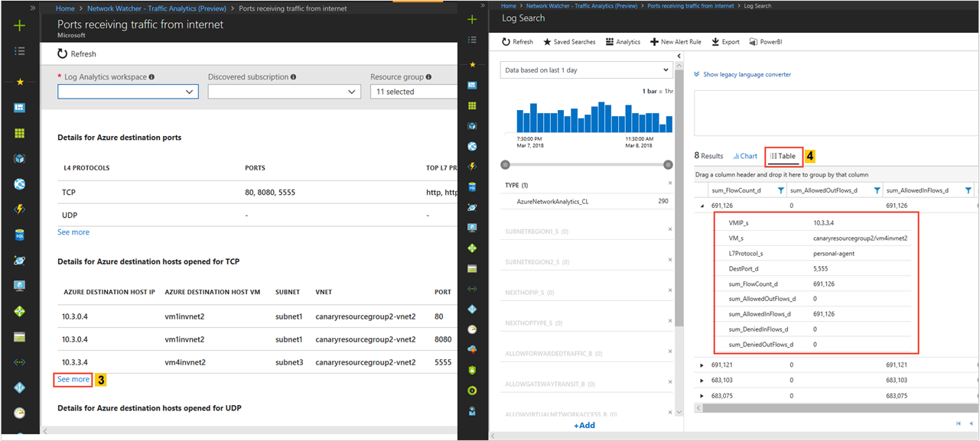
Task: Export the log search results
Action: point(725,42)
